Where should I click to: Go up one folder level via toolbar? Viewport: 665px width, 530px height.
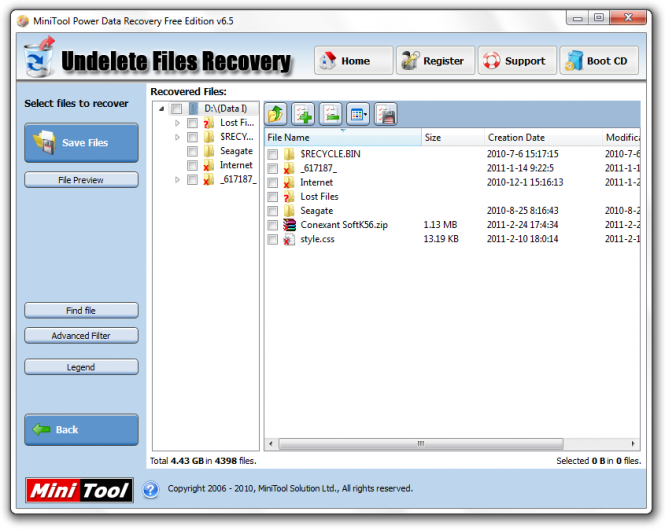(x=276, y=114)
